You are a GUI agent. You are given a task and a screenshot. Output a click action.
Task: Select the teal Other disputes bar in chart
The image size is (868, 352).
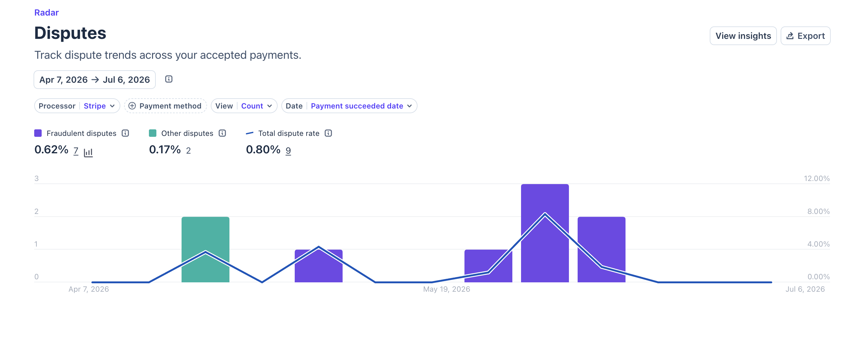[x=205, y=249]
